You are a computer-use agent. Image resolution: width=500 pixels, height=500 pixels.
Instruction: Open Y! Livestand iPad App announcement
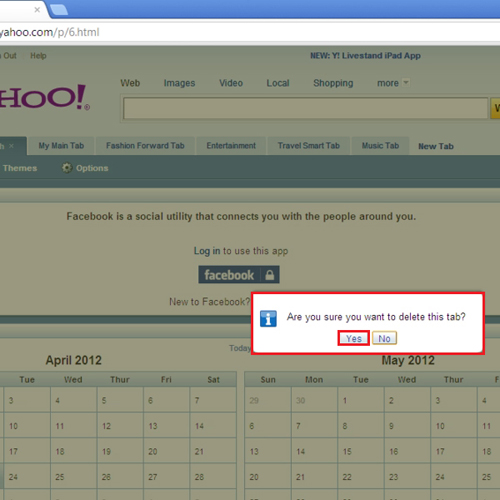(x=365, y=56)
